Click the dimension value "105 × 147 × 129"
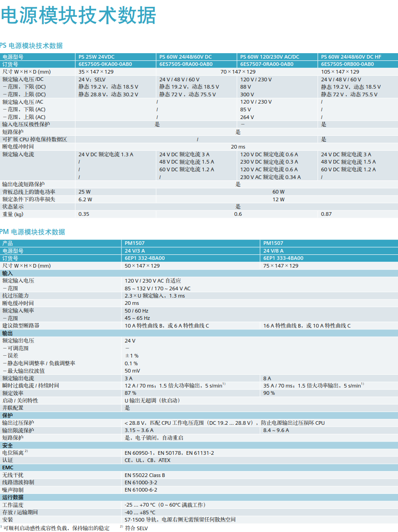This screenshot has width=398, height=532. tap(340, 72)
